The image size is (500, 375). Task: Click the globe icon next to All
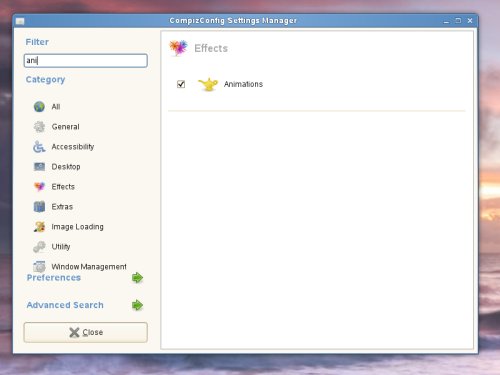pos(39,107)
